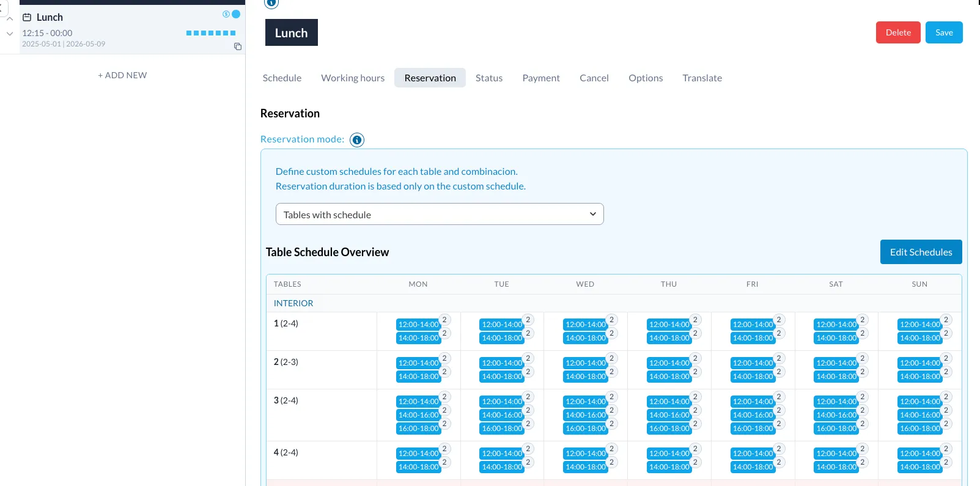980x486 pixels.
Task: Click the red Delete button
Action: (x=898, y=32)
